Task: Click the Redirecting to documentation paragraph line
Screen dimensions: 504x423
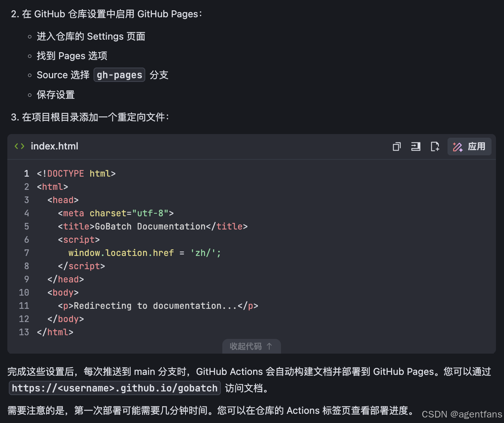Action: click(x=158, y=305)
